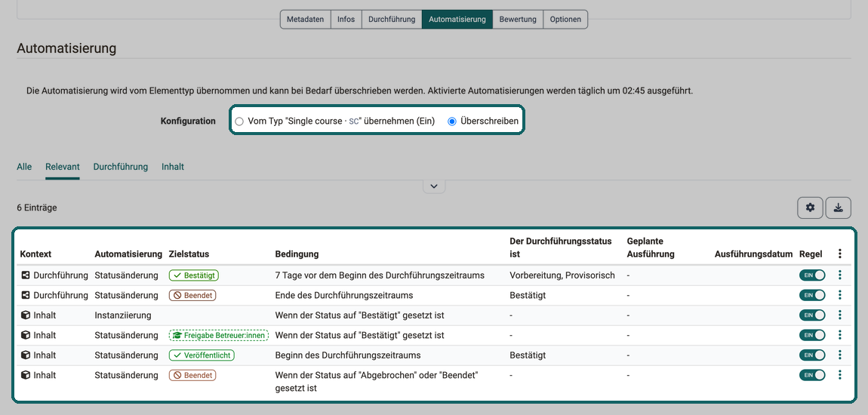Viewport: 868px width, 415px height.
Task: Sort by the Automatisierung column header
Action: click(x=127, y=254)
